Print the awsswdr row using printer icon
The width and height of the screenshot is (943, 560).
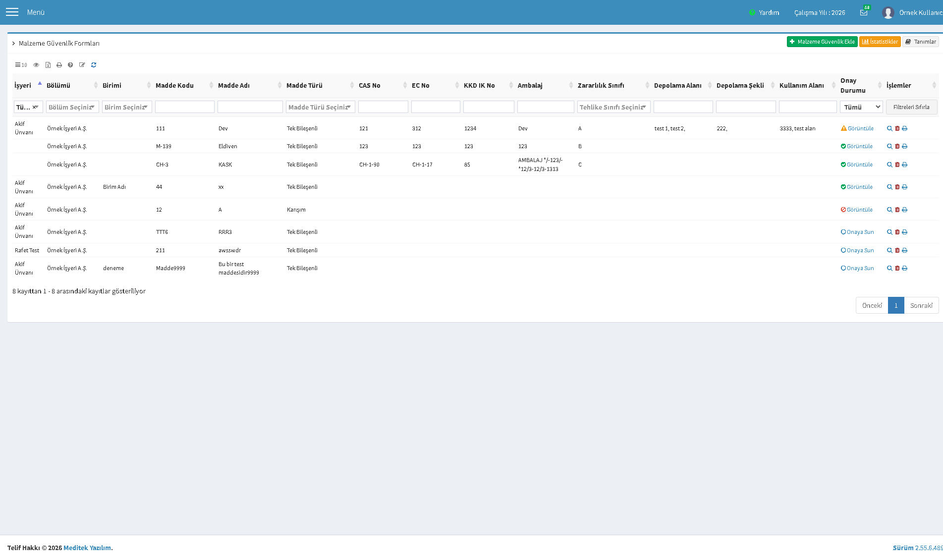click(905, 250)
